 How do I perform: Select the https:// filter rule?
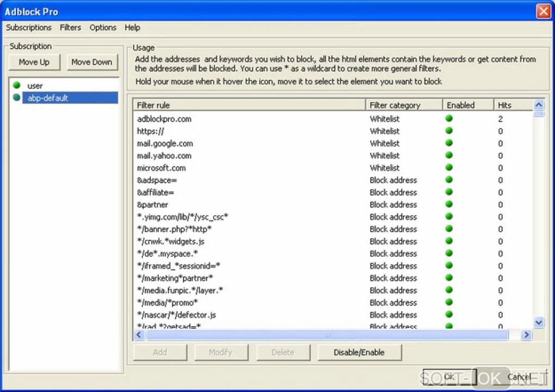coord(150,131)
